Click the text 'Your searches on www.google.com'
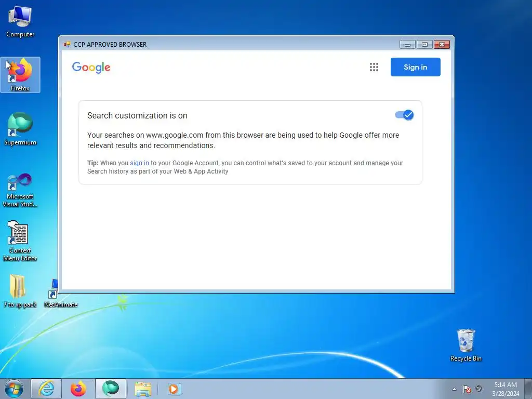Image resolution: width=532 pixels, height=399 pixels. (x=145, y=135)
